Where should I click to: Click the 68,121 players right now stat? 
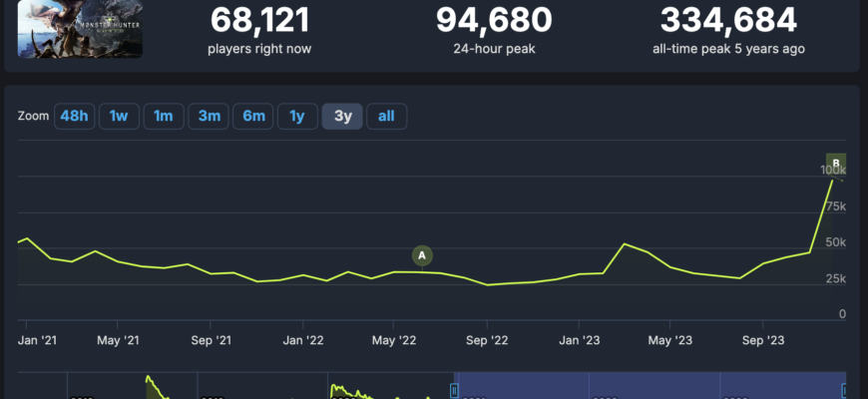pyautogui.click(x=259, y=19)
